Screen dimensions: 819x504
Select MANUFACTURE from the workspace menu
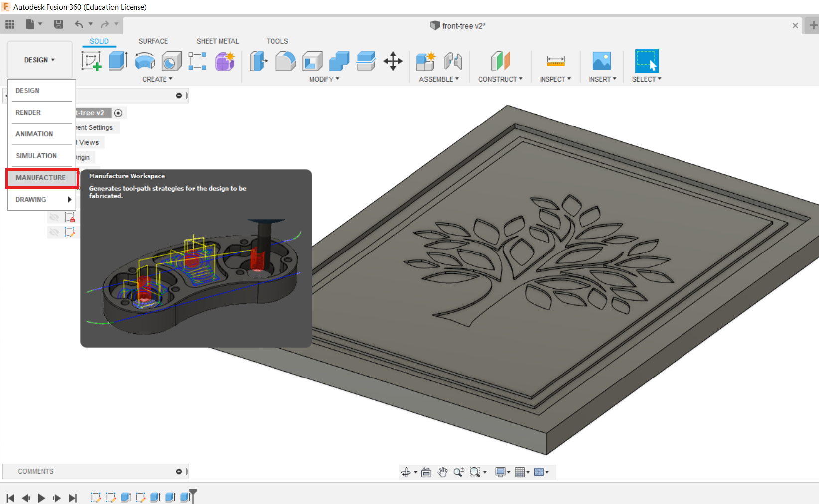[x=41, y=178]
